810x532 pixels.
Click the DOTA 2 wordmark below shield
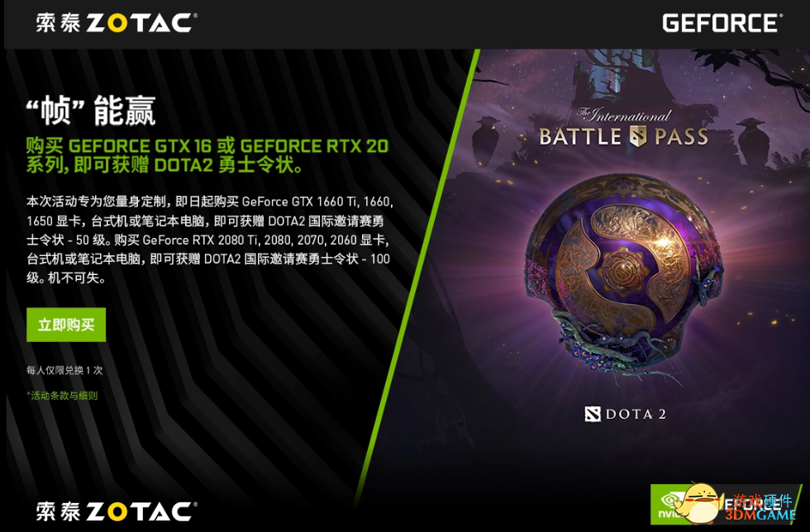[636, 414]
